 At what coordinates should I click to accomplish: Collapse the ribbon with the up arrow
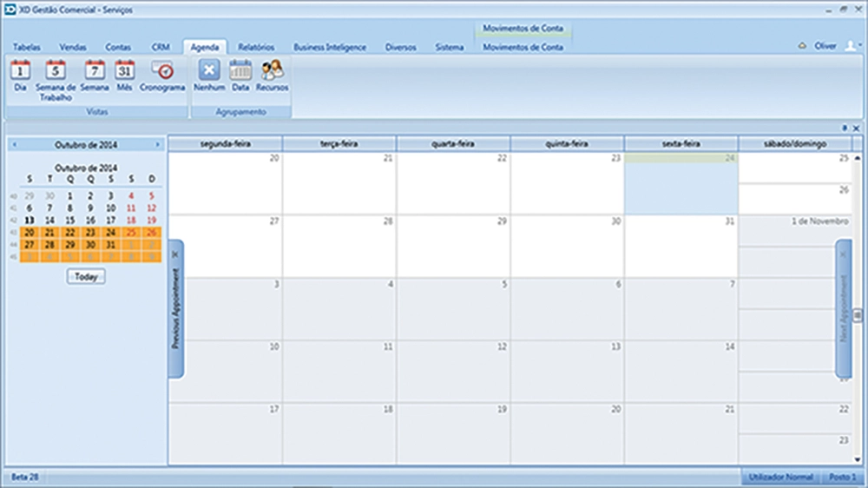coord(803,46)
